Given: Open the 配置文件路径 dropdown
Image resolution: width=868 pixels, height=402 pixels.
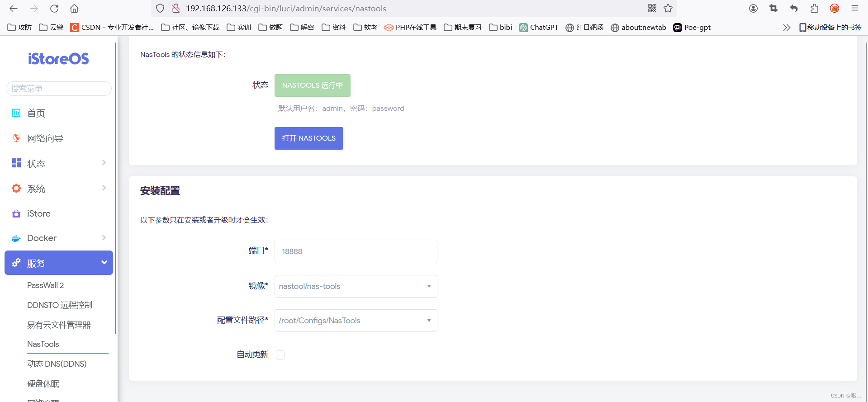Looking at the screenshot, I should pyautogui.click(x=356, y=321).
